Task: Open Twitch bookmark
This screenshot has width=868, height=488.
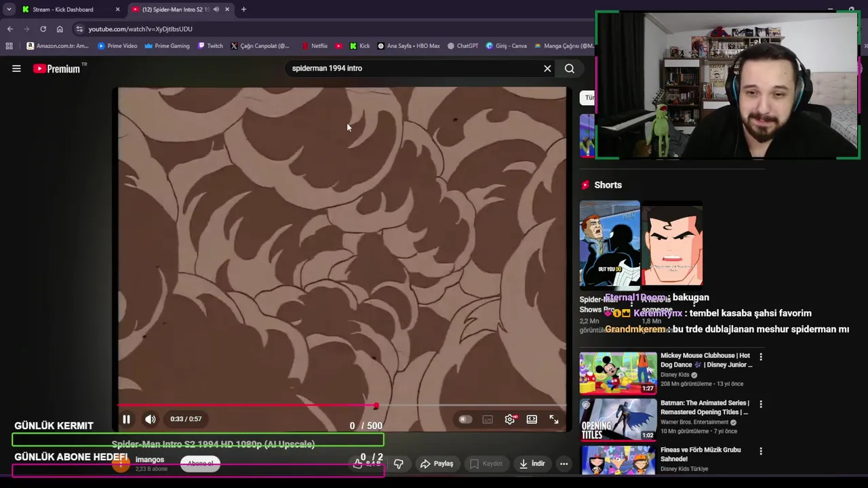Action: click(210, 46)
